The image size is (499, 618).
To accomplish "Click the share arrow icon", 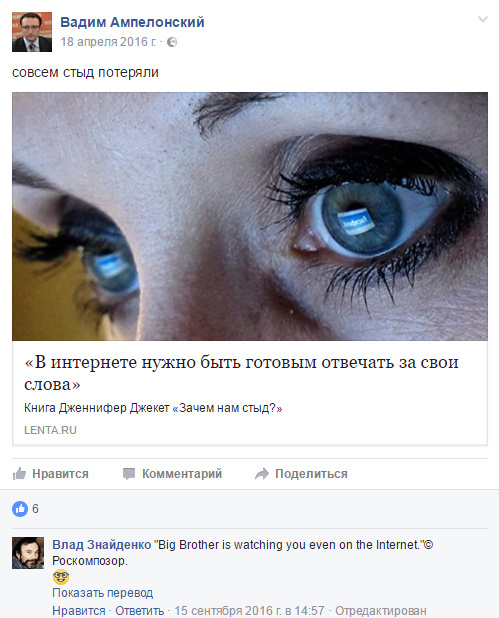I will (x=262, y=474).
